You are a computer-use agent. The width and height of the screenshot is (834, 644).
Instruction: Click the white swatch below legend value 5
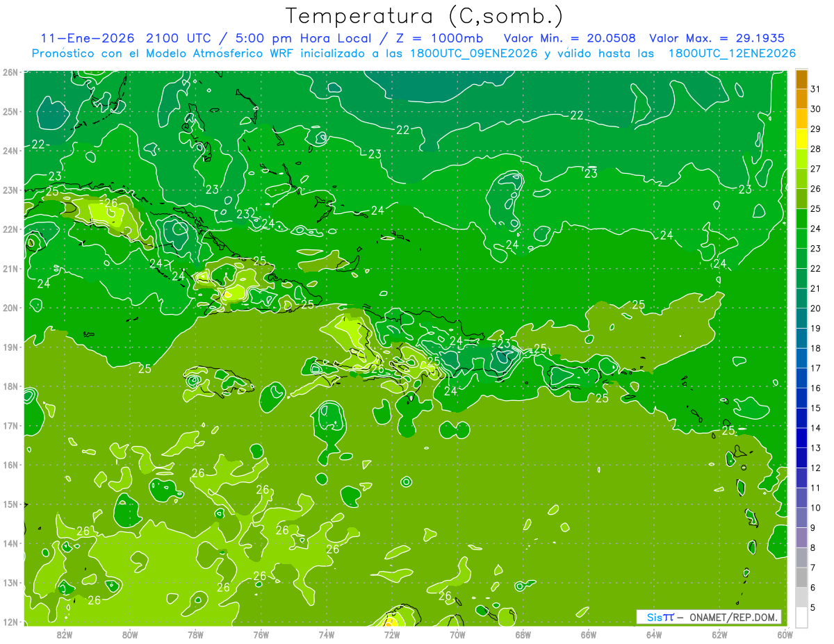[802, 617]
